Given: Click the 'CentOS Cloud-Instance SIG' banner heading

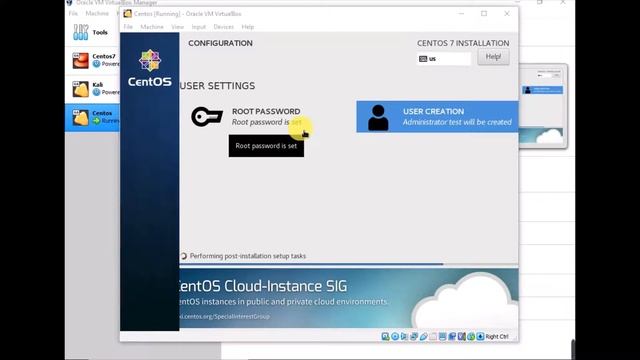Looking at the screenshot, I should pos(263,286).
